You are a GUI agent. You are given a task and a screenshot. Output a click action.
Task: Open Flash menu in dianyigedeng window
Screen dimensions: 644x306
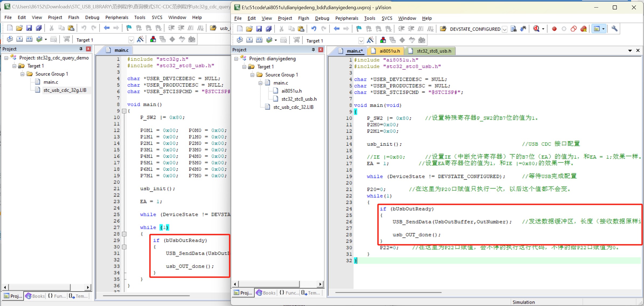point(303,18)
